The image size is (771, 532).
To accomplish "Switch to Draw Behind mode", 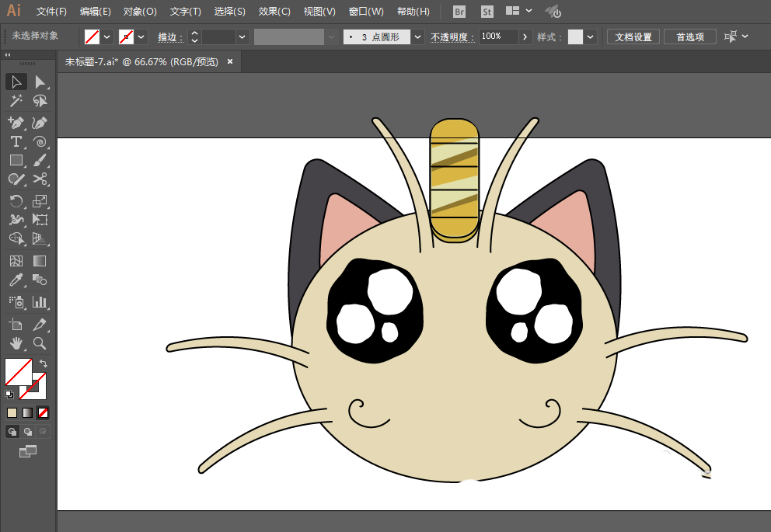I will [x=28, y=432].
